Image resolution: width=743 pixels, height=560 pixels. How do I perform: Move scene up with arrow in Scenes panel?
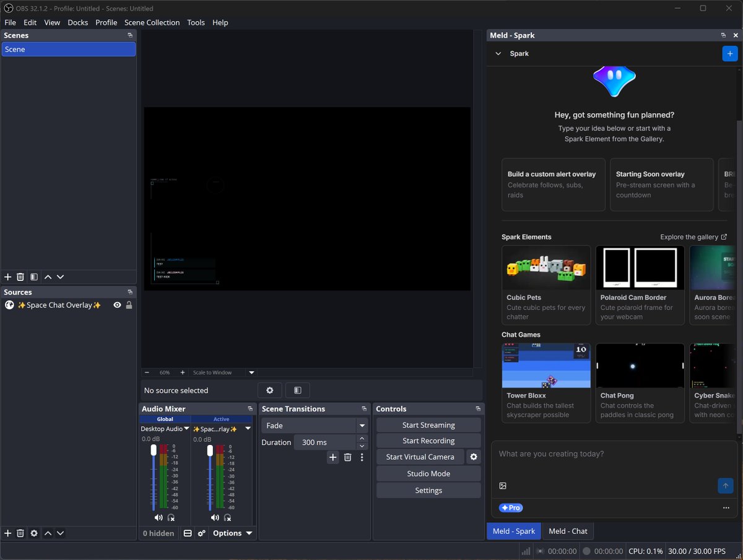pos(48,277)
